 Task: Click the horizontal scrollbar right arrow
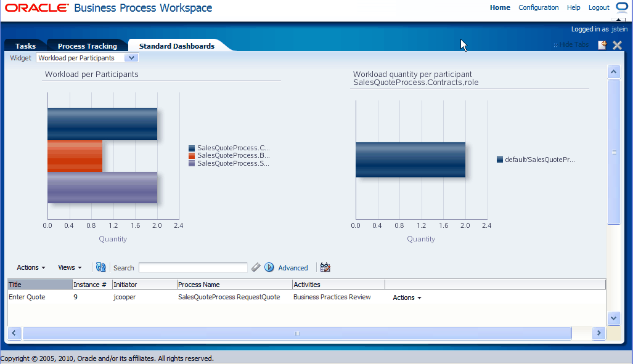598,333
